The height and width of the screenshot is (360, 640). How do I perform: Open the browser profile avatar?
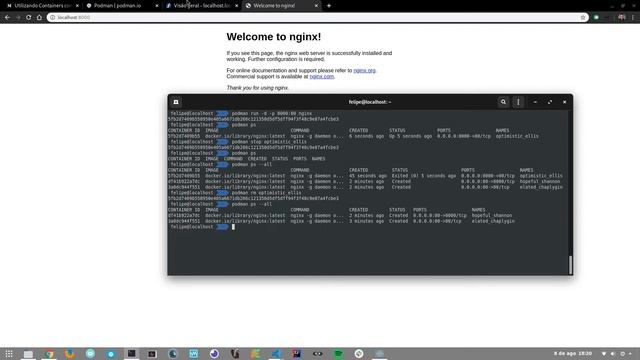[622, 18]
